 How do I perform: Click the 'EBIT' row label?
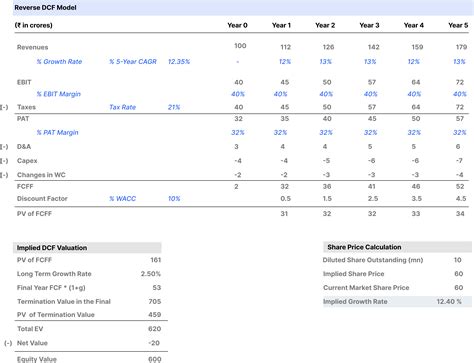pos(24,82)
